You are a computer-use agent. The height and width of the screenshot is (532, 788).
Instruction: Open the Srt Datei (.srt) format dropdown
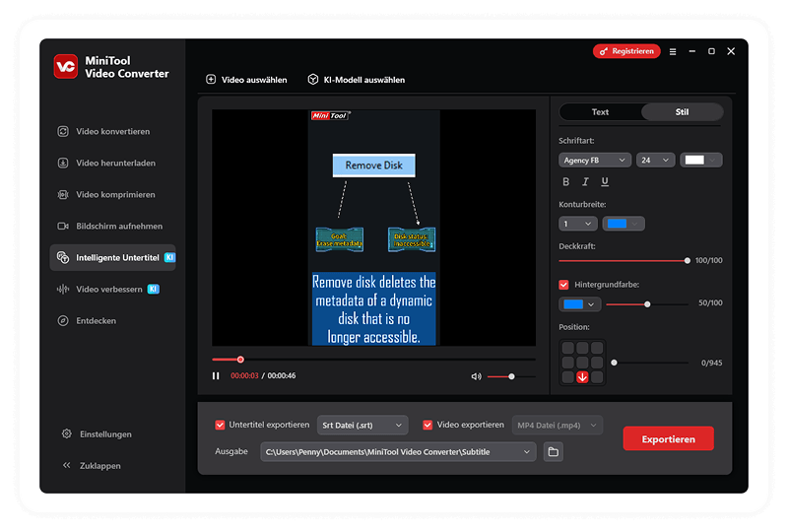pyautogui.click(x=362, y=426)
